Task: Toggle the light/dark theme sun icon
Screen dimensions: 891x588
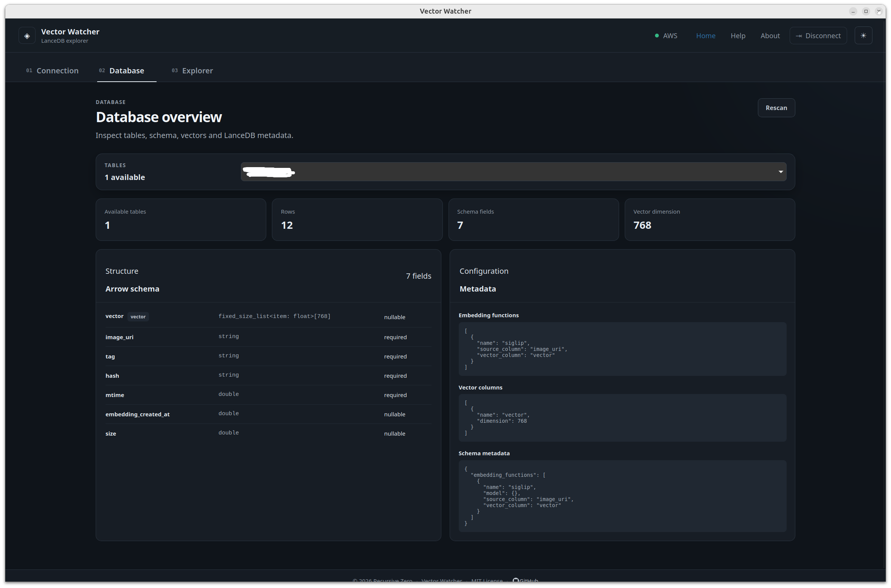Action: click(863, 36)
